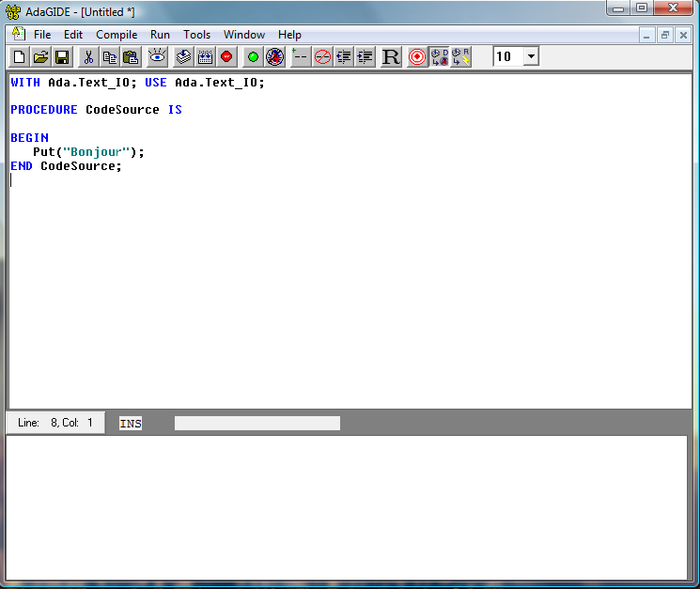Toggle the debug mode button marked D
The width and height of the screenshot is (700, 589).
click(x=439, y=57)
